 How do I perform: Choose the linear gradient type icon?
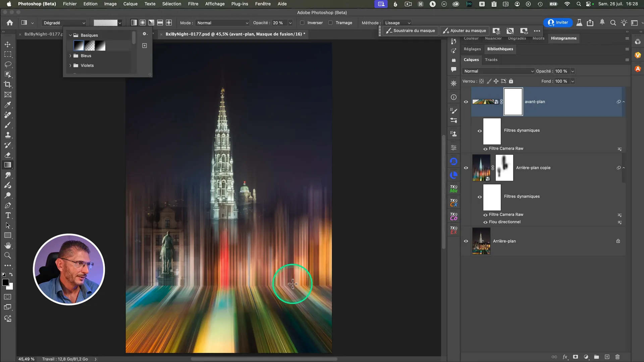133,22
